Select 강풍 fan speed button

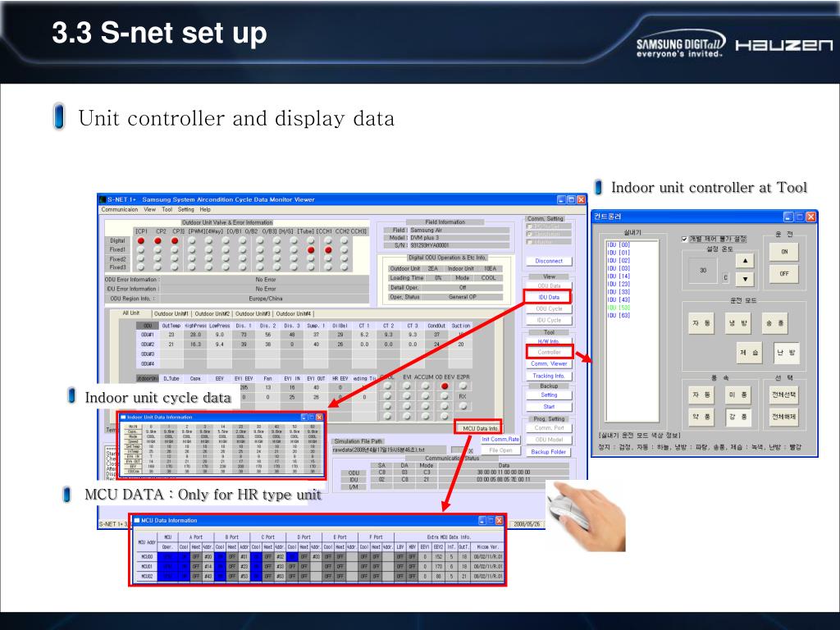click(737, 417)
